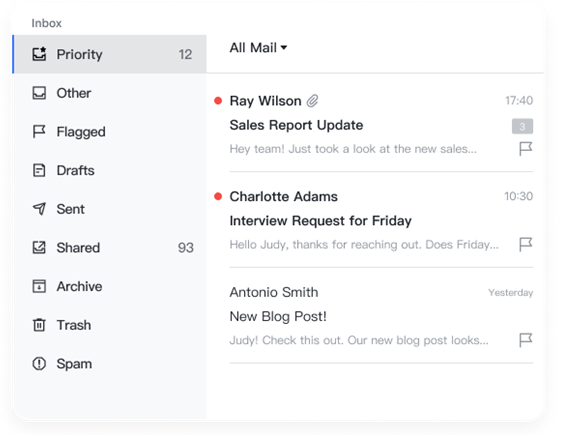Click the preview text starting 'Hello Judy'
This screenshot has height=435, width=562.
pyautogui.click(x=364, y=244)
